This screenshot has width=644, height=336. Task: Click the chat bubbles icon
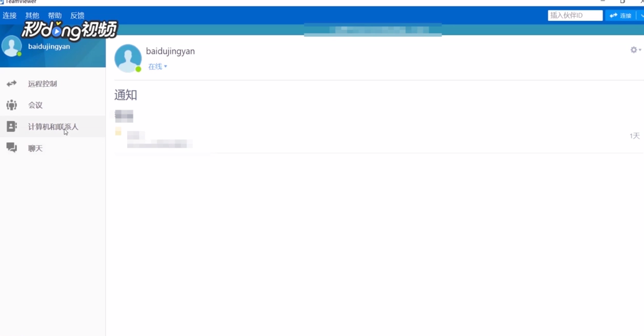coord(12,148)
